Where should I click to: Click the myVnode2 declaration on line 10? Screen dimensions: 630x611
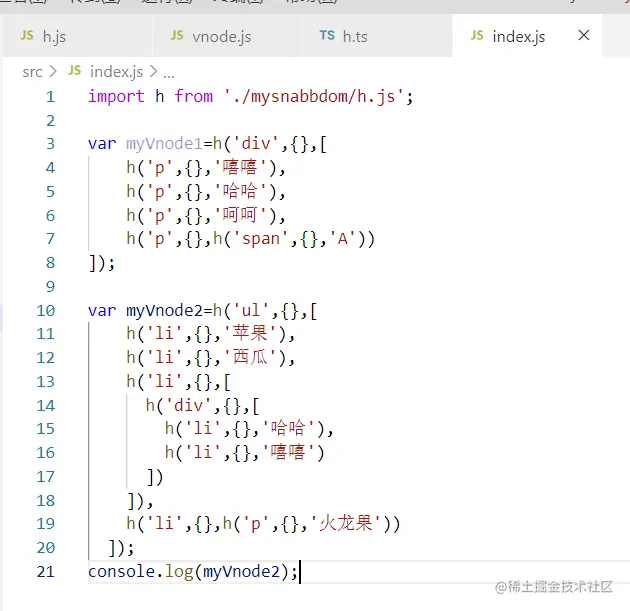tap(164, 311)
